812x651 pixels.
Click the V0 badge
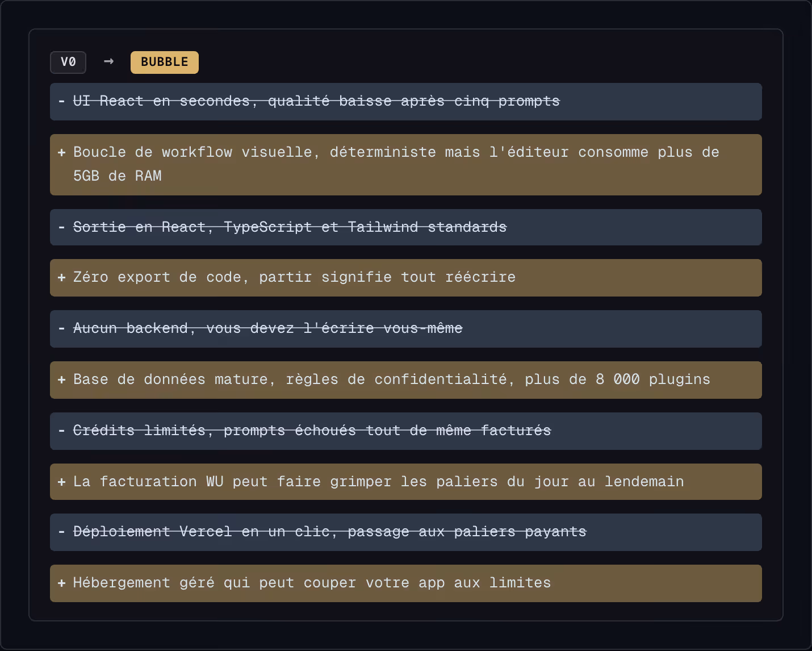coord(68,62)
